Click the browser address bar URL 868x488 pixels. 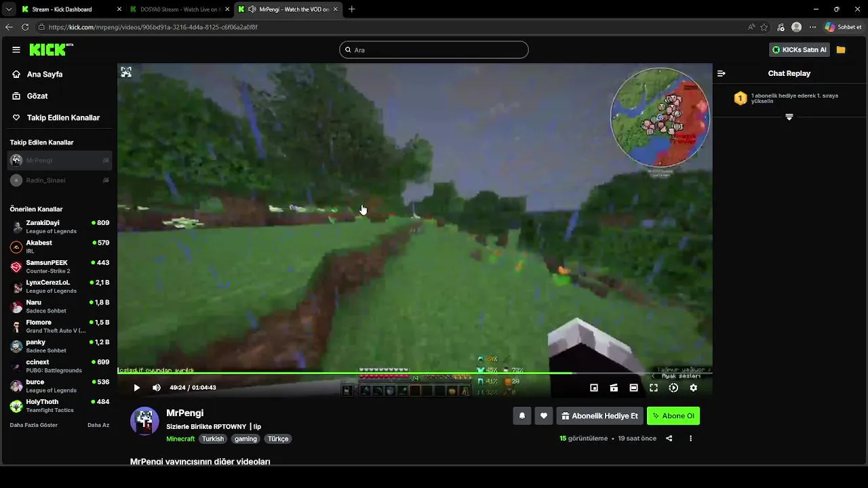point(153,27)
